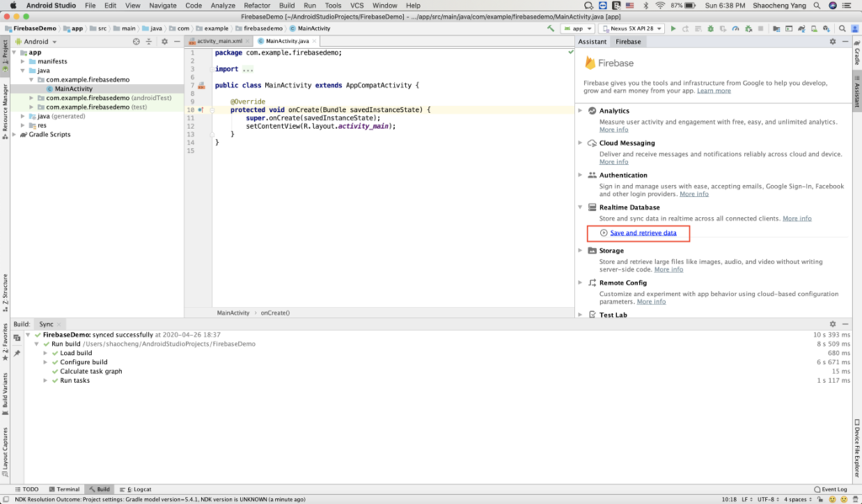Open Project panel settings gear

164,42
